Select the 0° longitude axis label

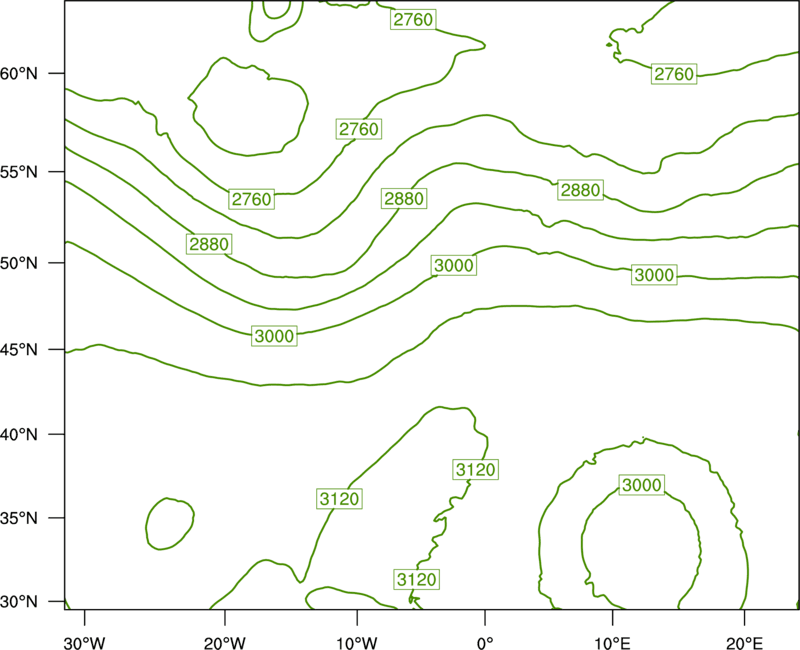click(x=485, y=643)
